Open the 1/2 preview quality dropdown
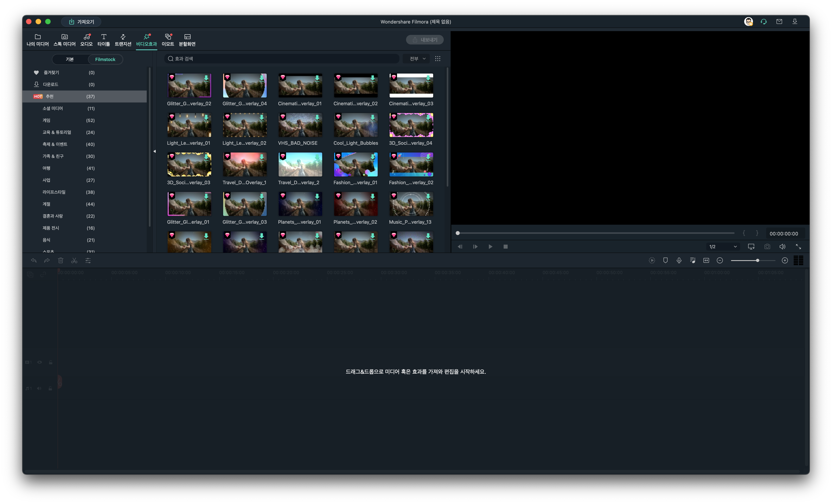832x504 pixels. click(723, 247)
